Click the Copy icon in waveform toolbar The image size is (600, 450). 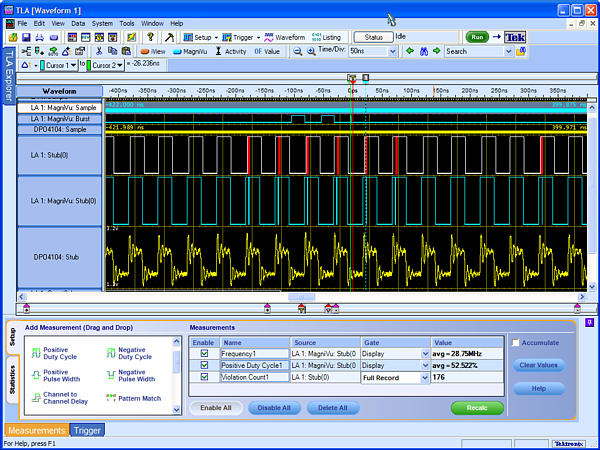112,51
